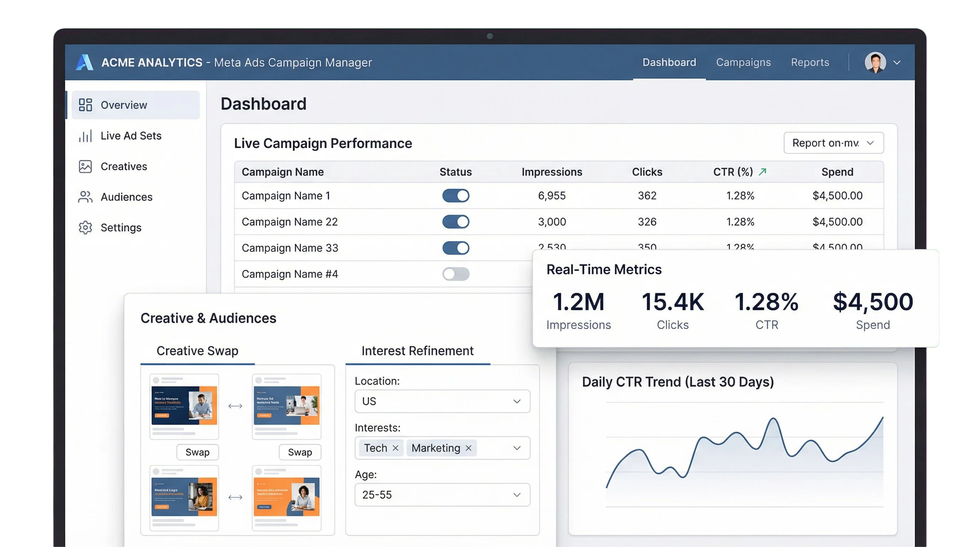Remove the Marketing interest tag
The width and height of the screenshot is (980, 547).
[469, 448]
